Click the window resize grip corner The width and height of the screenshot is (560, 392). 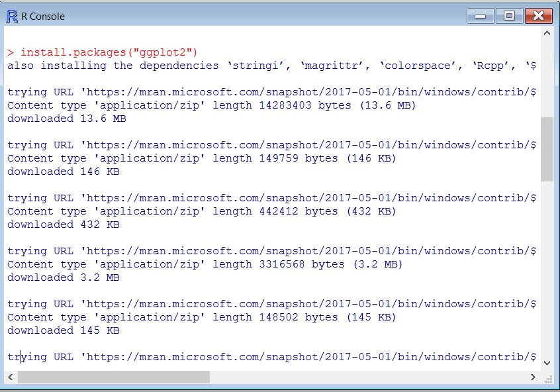pyautogui.click(x=548, y=379)
